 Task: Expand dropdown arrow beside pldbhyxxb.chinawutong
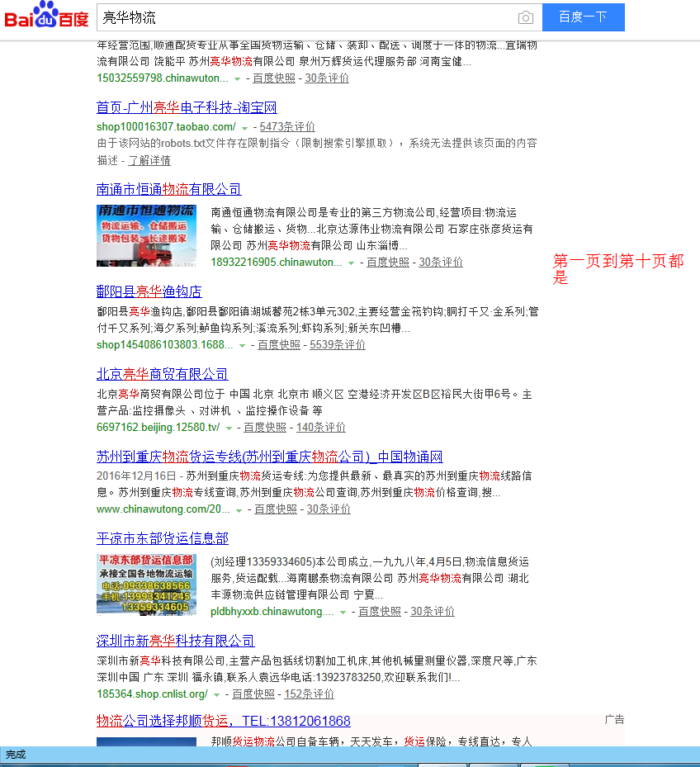click(343, 613)
